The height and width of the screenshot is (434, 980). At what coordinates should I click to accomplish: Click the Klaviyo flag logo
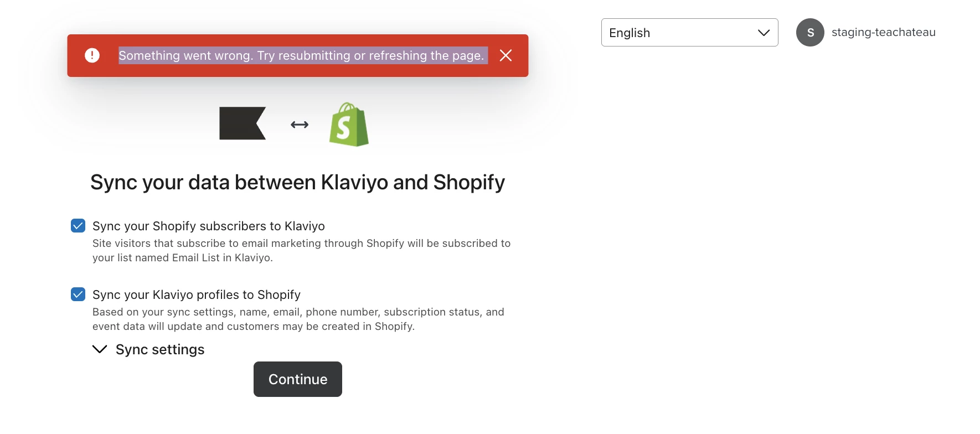(x=243, y=123)
